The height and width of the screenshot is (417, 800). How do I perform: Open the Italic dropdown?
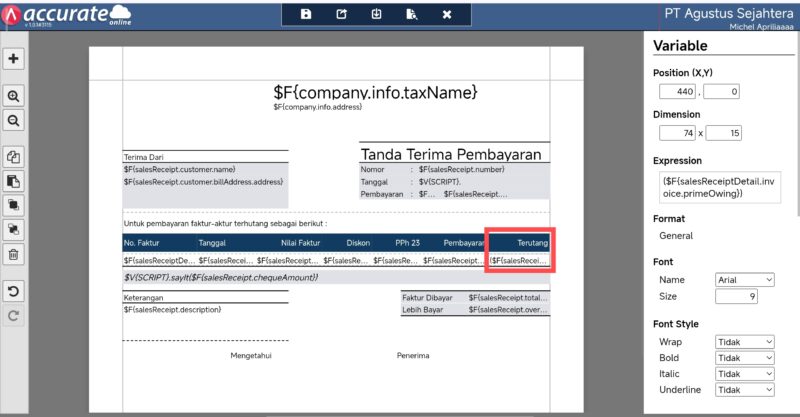click(x=745, y=374)
